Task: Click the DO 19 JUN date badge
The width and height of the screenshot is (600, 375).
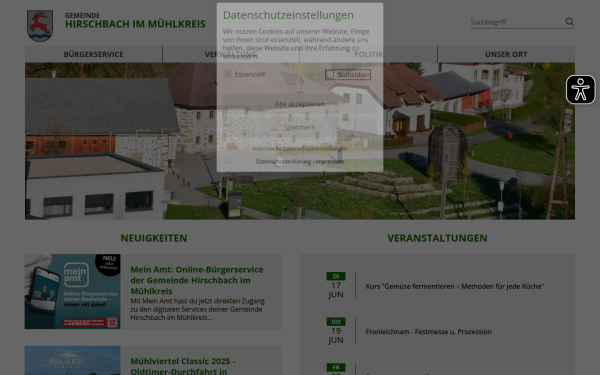Action: click(x=336, y=331)
